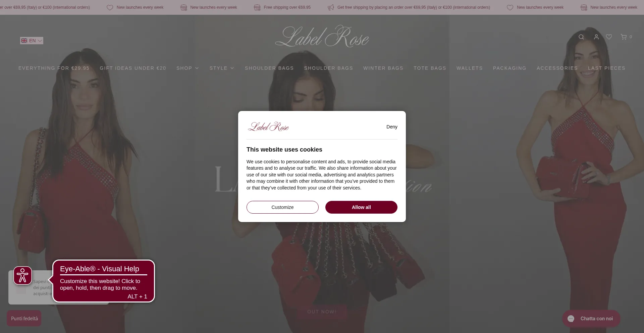Open the shopping cart icon
Screen dimensions: 644x333
(x=624, y=37)
